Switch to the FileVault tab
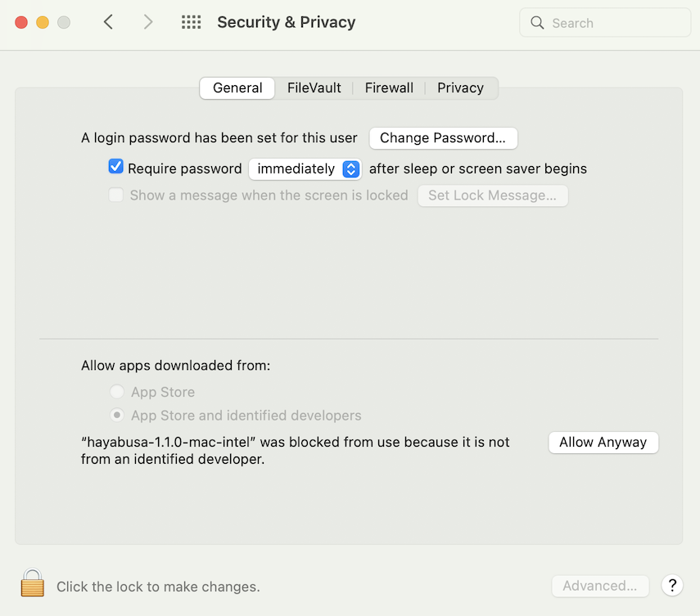The width and height of the screenshot is (700, 616). [314, 88]
